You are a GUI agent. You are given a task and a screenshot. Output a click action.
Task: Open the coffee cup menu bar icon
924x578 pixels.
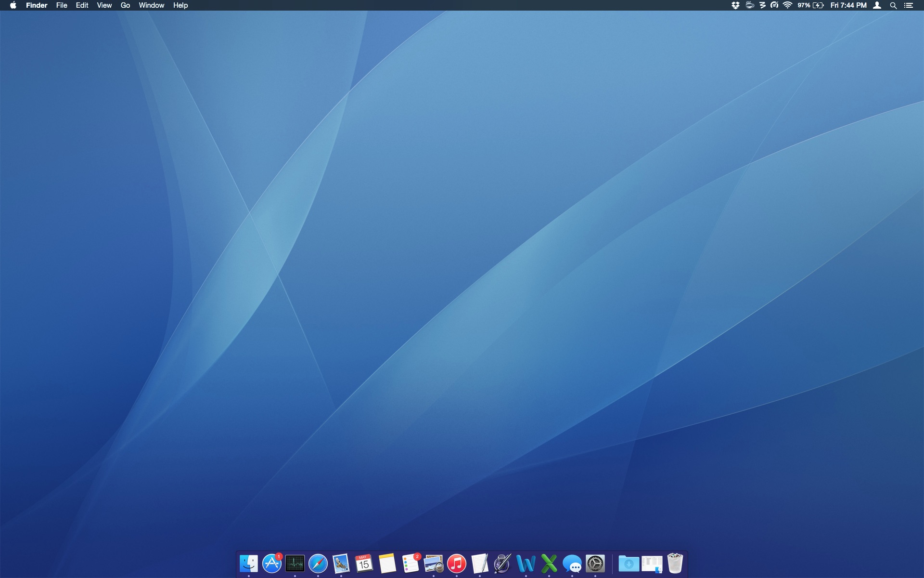pos(749,5)
